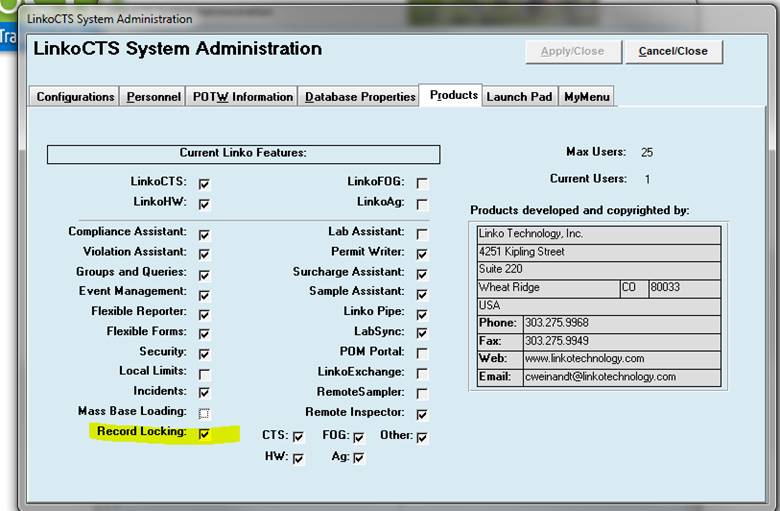The image size is (780, 511).
Task: Open the Configurations tab
Action: tap(75, 97)
